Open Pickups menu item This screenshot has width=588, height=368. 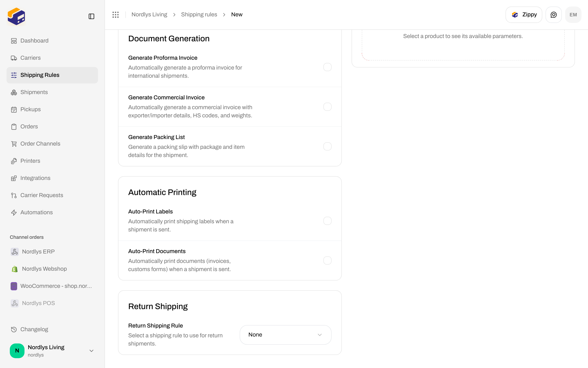coord(52,109)
